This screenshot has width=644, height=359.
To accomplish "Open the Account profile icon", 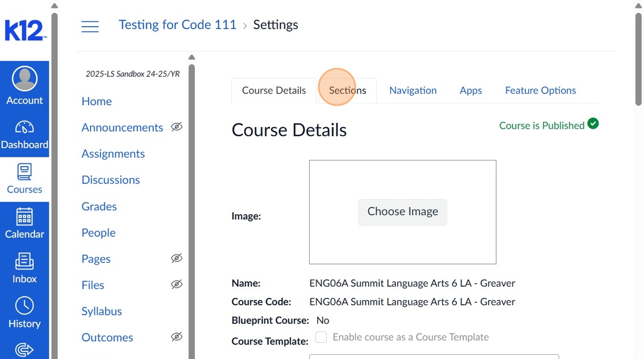I will [x=25, y=79].
